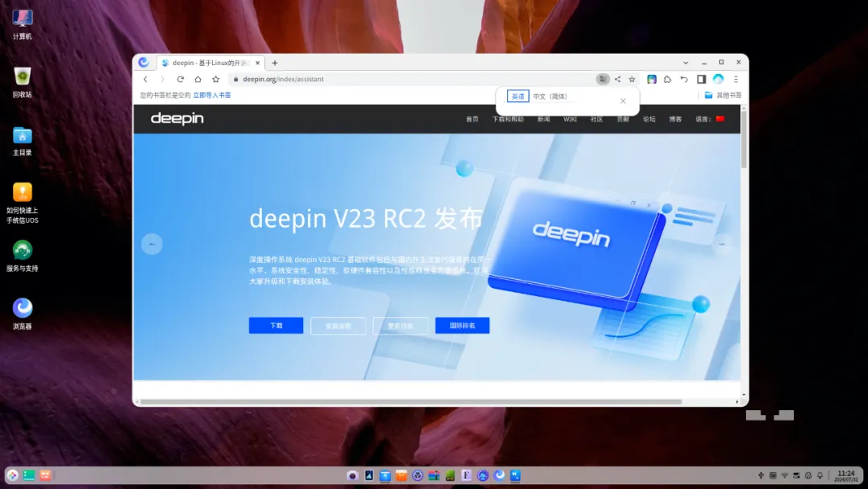Go to previous banner slide arrow
Screen dimensions: 868x489
pyautogui.click(x=152, y=244)
